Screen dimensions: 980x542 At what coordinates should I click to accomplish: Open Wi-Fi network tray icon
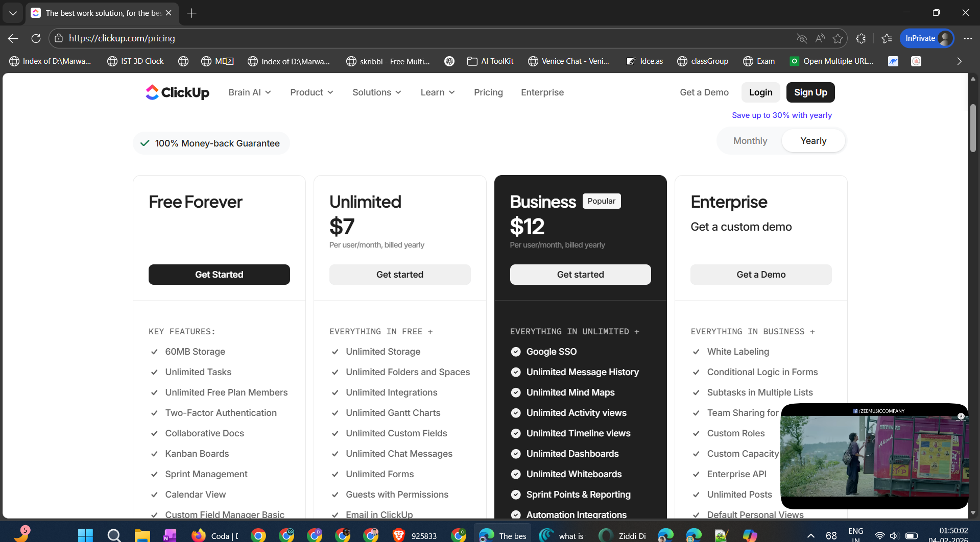(x=879, y=535)
